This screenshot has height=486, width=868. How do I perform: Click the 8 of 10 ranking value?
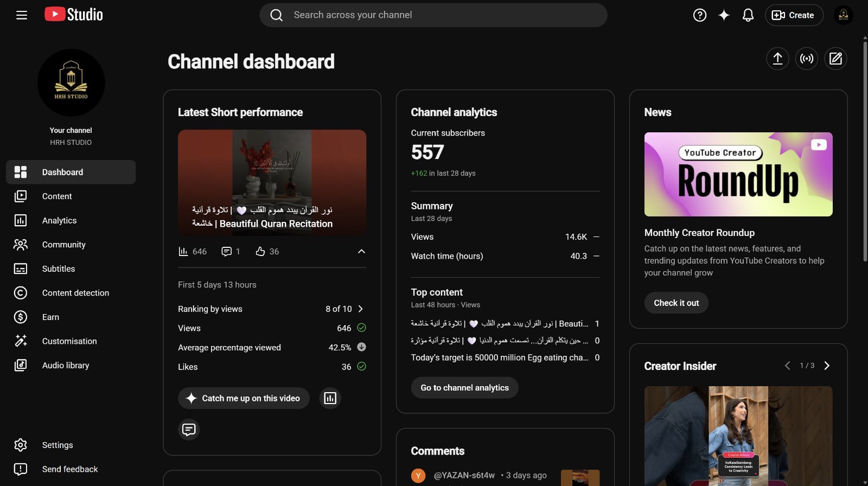[339, 309]
